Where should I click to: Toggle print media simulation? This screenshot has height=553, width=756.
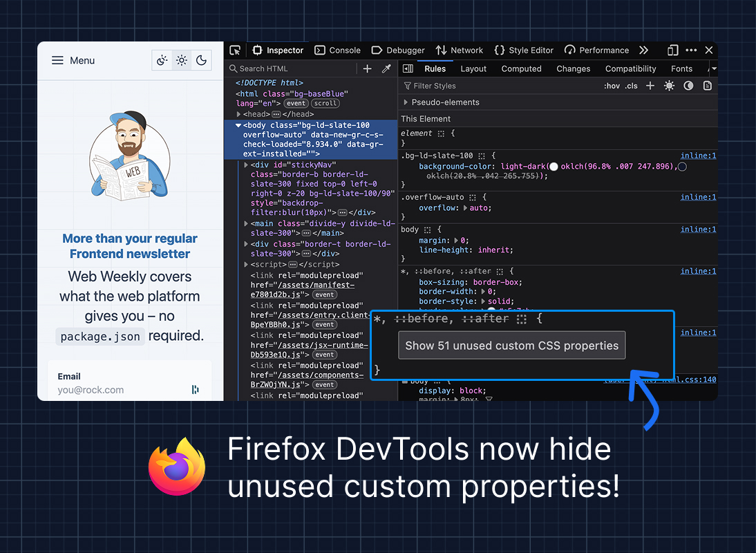(x=707, y=85)
